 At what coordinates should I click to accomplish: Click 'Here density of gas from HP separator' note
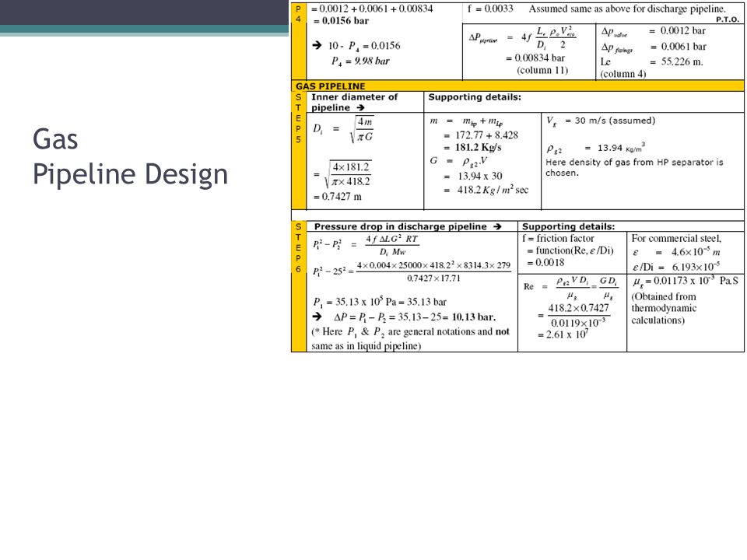634,167
